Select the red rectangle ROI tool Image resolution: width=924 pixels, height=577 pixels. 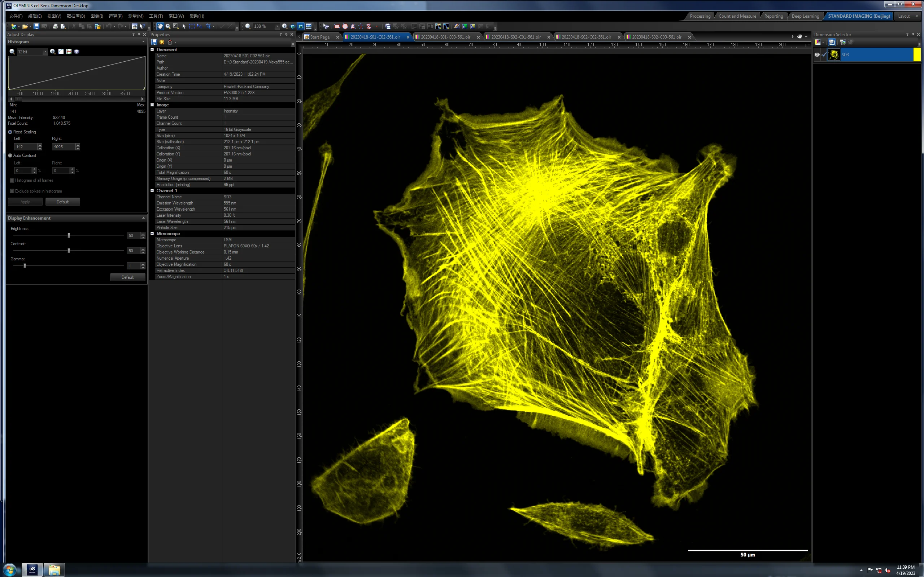(x=337, y=26)
